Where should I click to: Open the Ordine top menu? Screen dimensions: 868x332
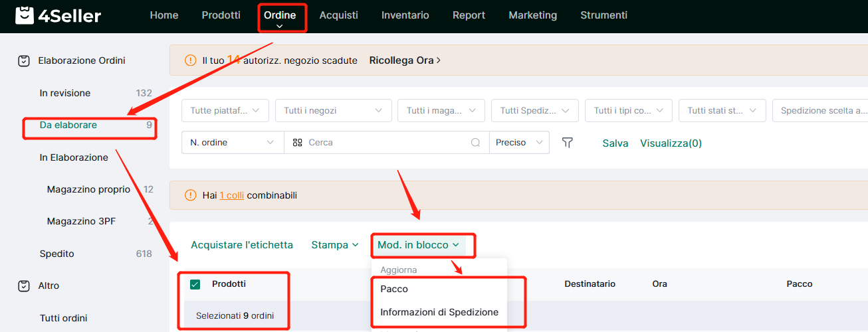point(280,15)
